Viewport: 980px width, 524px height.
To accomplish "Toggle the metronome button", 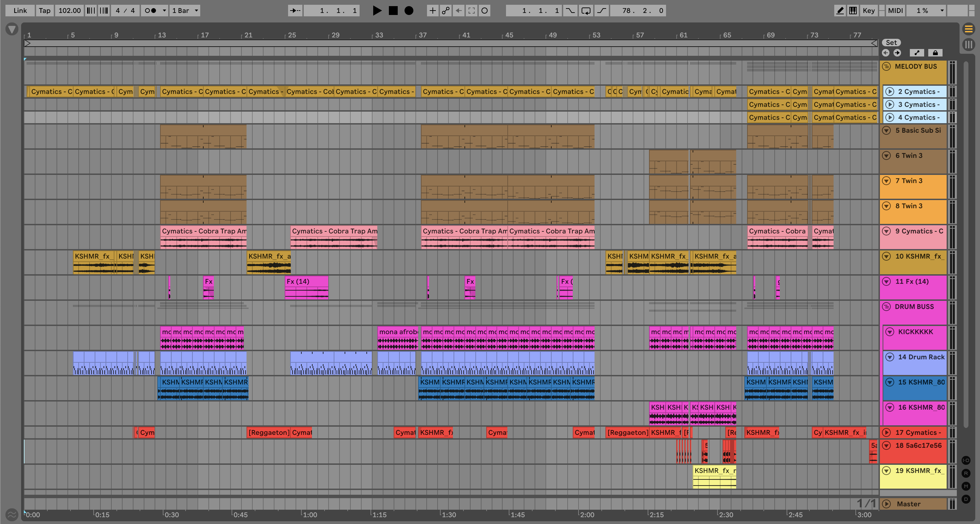I will point(151,11).
